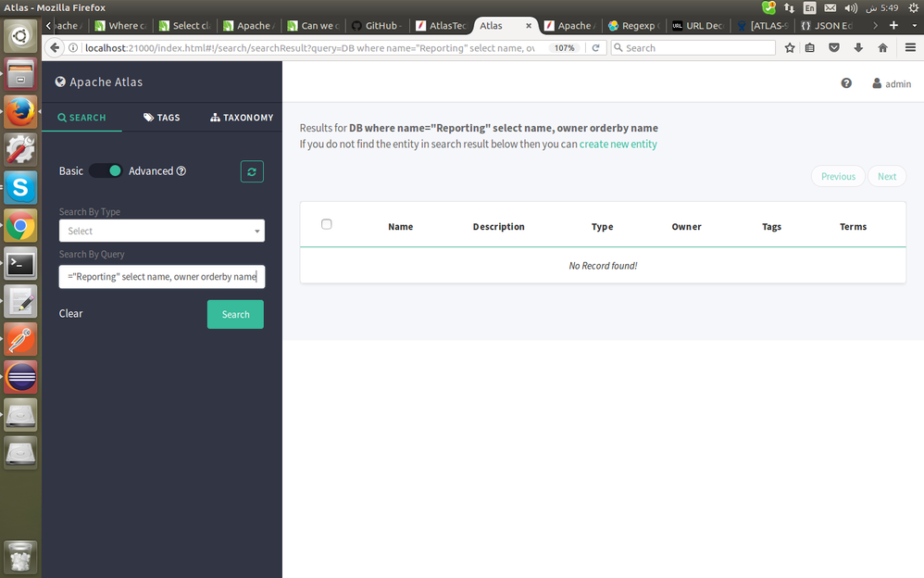Open text editor from launcher
This screenshot has height=578, width=924.
20,301
